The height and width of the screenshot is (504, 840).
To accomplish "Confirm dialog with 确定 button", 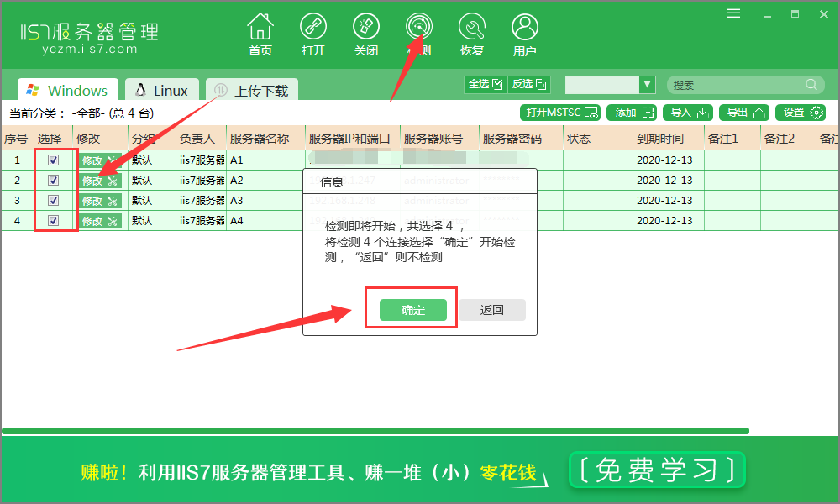I will [x=413, y=310].
